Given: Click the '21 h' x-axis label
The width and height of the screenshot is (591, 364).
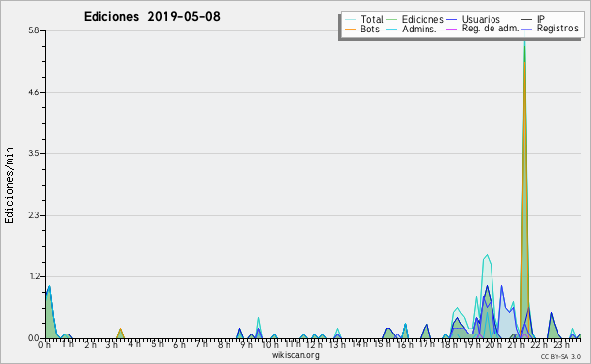Looking at the screenshot, I should [x=515, y=344].
